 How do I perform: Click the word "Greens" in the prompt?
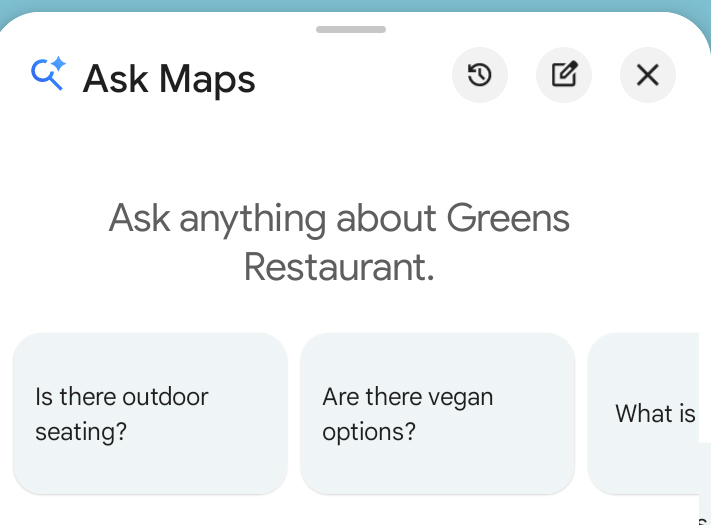508,219
